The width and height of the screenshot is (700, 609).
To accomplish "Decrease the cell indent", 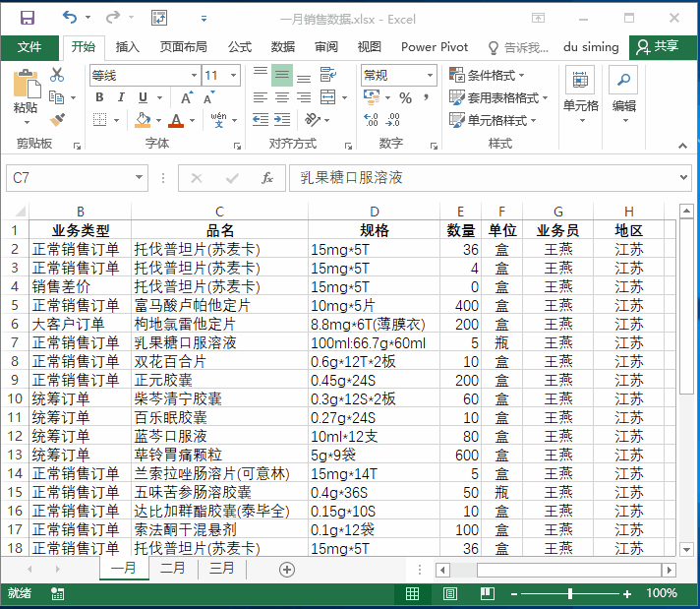I will click(261, 119).
